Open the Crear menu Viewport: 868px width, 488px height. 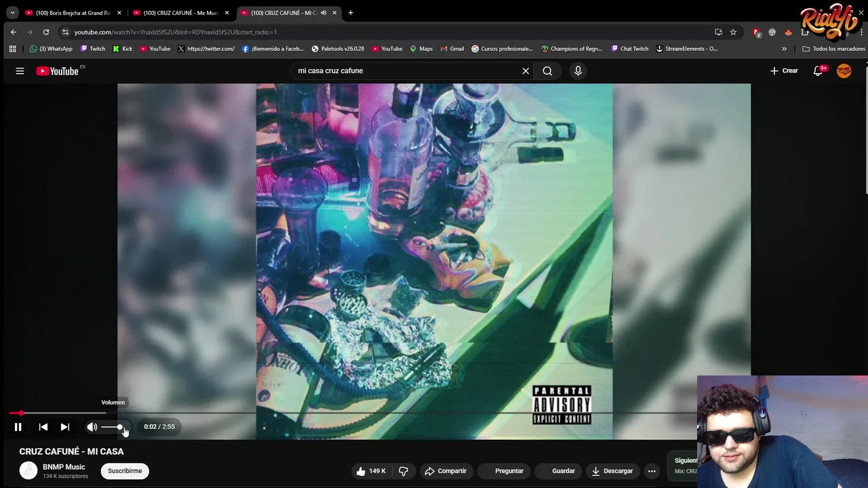(x=784, y=70)
